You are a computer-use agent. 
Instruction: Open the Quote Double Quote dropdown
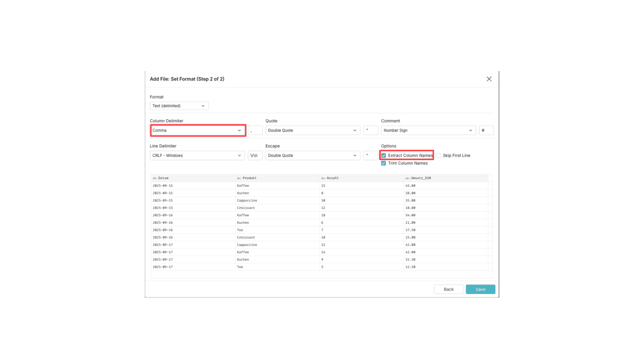312,130
